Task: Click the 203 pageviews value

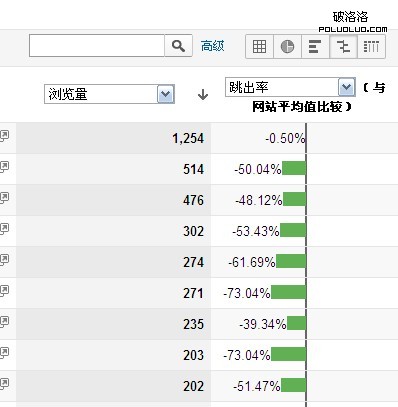Action: tap(193, 355)
